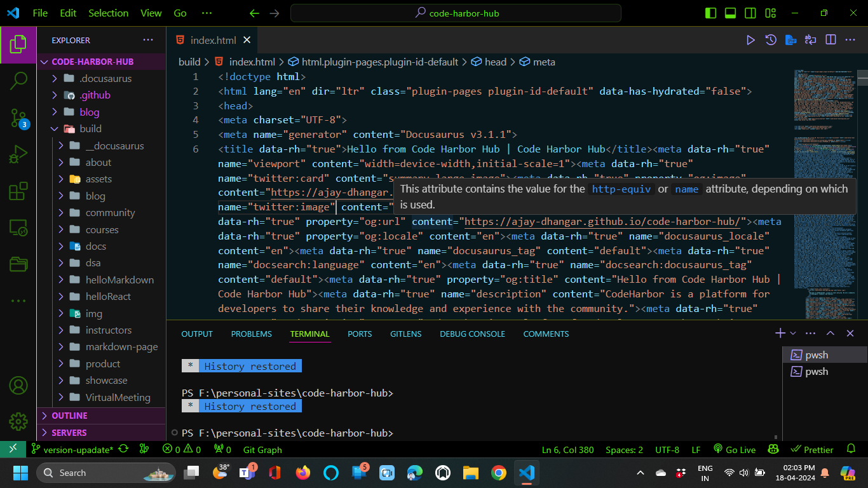Open the Extensions view
The image size is (868, 488).
(18, 191)
